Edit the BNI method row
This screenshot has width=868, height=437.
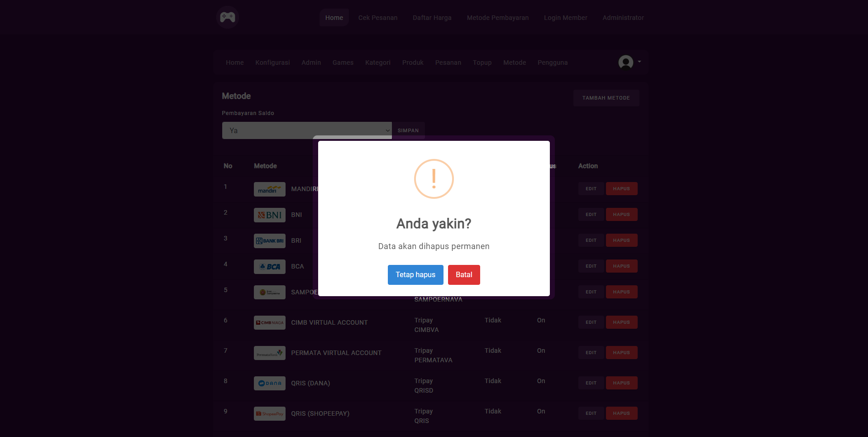tap(591, 215)
